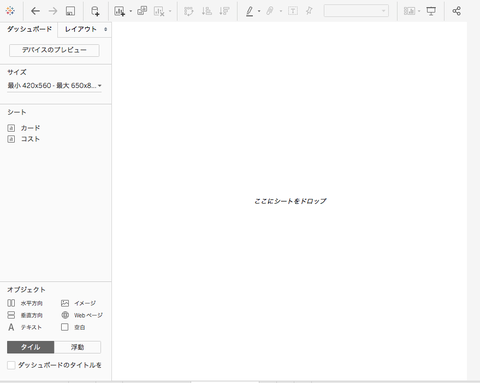This screenshot has height=383, width=480.
Task: Group members paperclip icon
Action: coord(270,11)
